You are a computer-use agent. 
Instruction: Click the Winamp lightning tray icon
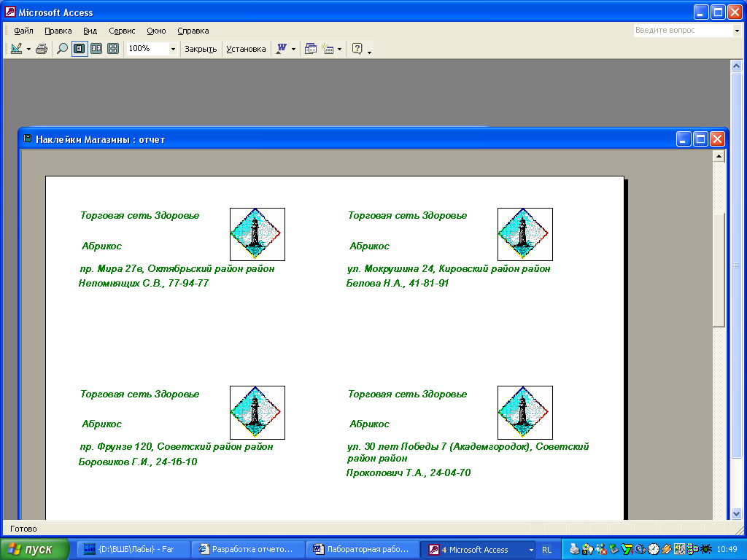pyautogui.click(x=667, y=549)
